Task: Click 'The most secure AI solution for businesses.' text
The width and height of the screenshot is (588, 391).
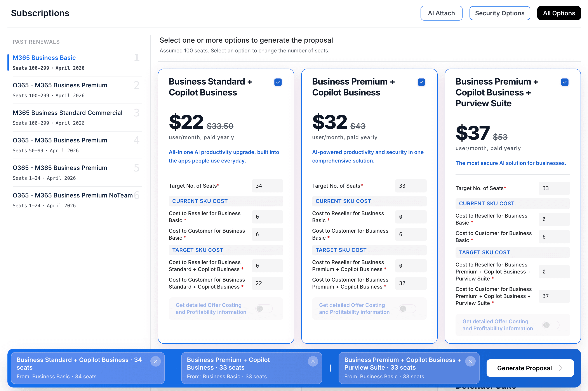Action: (x=511, y=163)
